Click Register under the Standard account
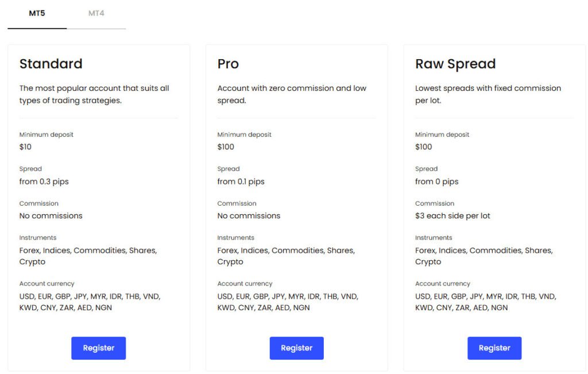This screenshot has width=588, height=374. (x=98, y=348)
